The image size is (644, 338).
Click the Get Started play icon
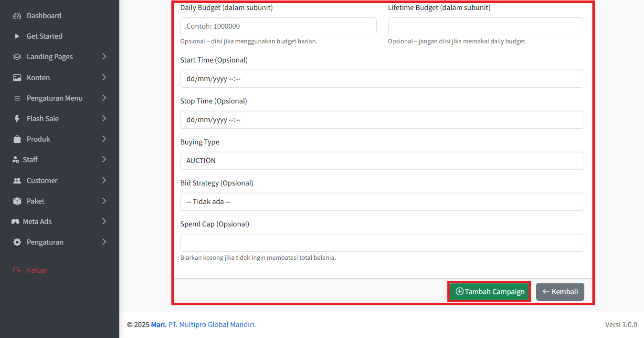coord(17,36)
